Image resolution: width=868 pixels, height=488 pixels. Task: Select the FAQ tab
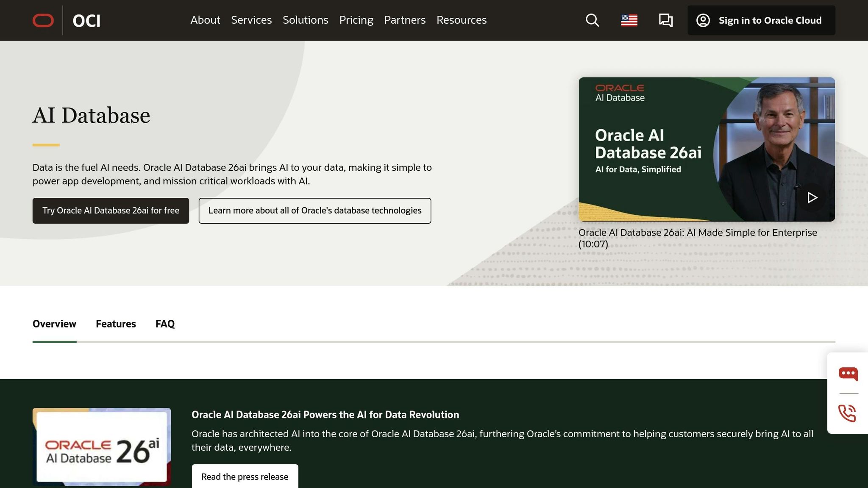tap(165, 324)
